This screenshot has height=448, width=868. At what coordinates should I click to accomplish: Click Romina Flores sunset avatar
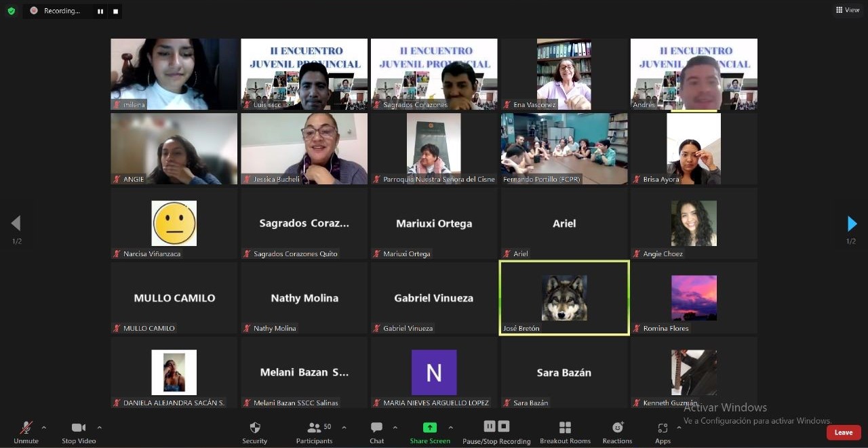[x=694, y=298]
